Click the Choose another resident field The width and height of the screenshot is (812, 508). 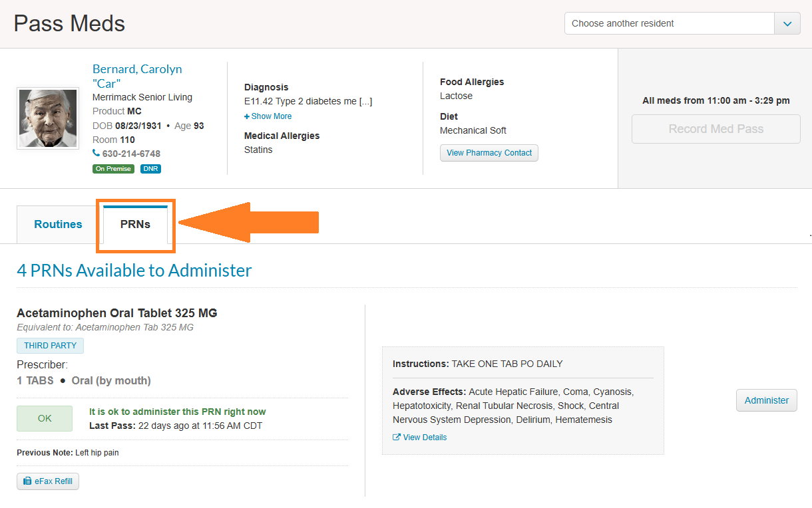[x=669, y=23]
